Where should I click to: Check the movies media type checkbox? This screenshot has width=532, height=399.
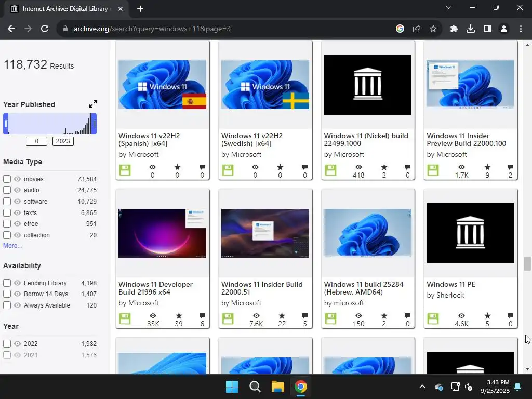click(x=7, y=179)
